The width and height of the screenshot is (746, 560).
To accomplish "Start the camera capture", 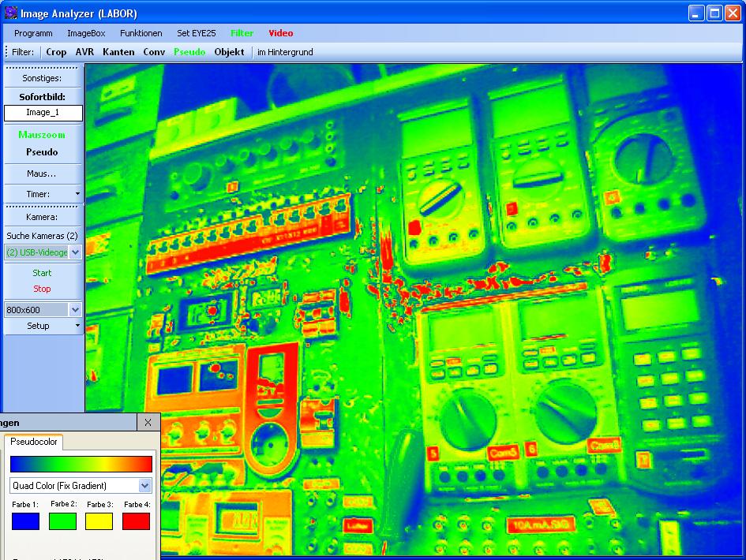I will pyautogui.click(x=42, y=273).
